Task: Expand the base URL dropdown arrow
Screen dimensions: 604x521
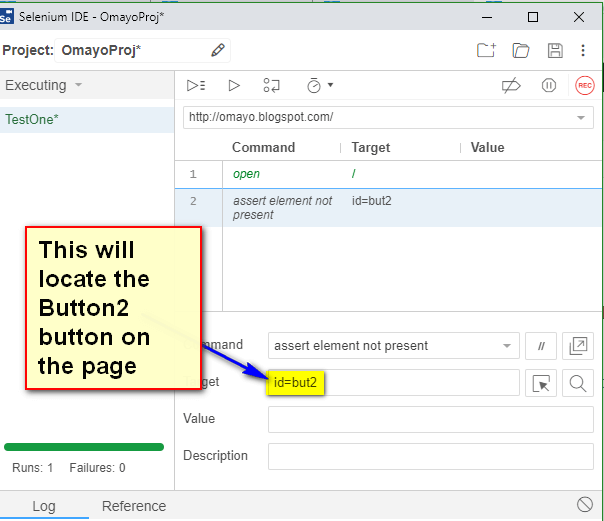Action: (581, 117)
